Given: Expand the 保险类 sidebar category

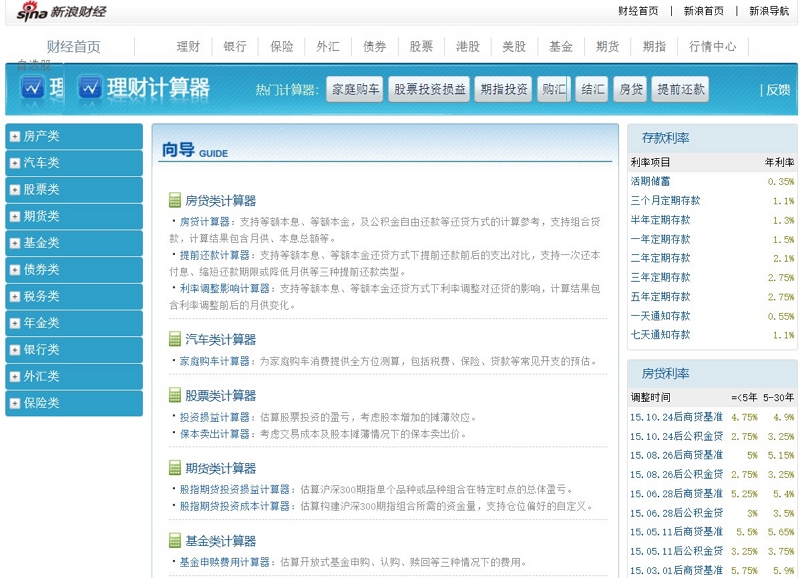Looking at the screenshot, I should pos(14,404).
